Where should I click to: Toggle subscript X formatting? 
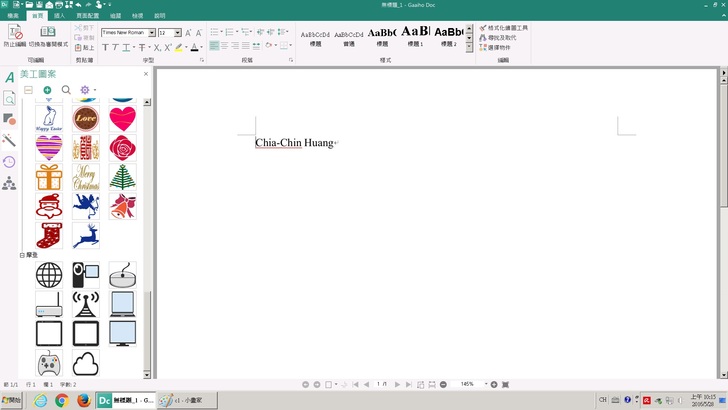click(x=157, y=47)
